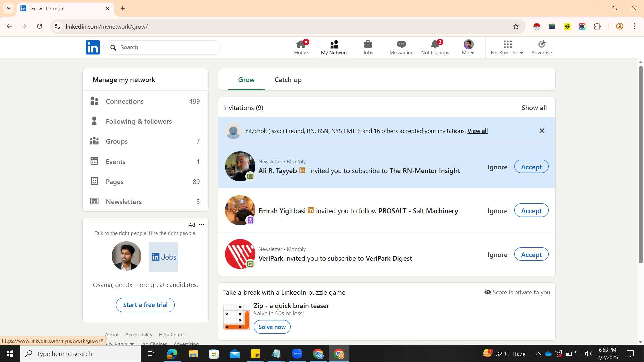Ignore Ali R. Tayyeb's invitation

click(x=497, y=167)
